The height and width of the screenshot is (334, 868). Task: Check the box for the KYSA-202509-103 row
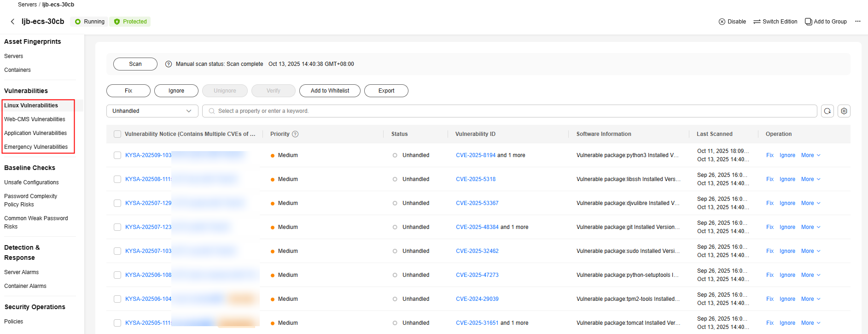(117, 155)
